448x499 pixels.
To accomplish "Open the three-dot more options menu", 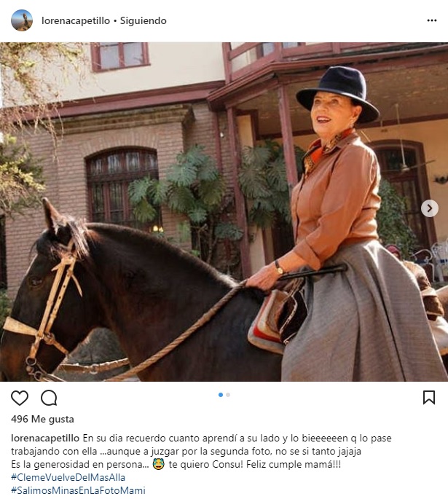I will (x=432, y=20).
